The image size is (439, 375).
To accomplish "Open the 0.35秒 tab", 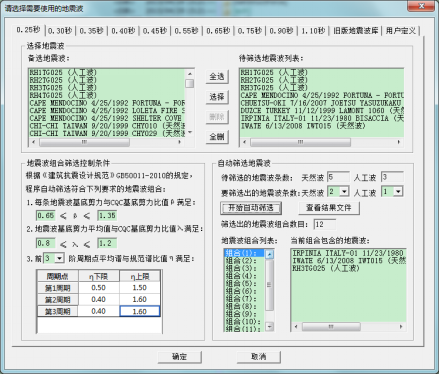I will [x=91, y=31].
